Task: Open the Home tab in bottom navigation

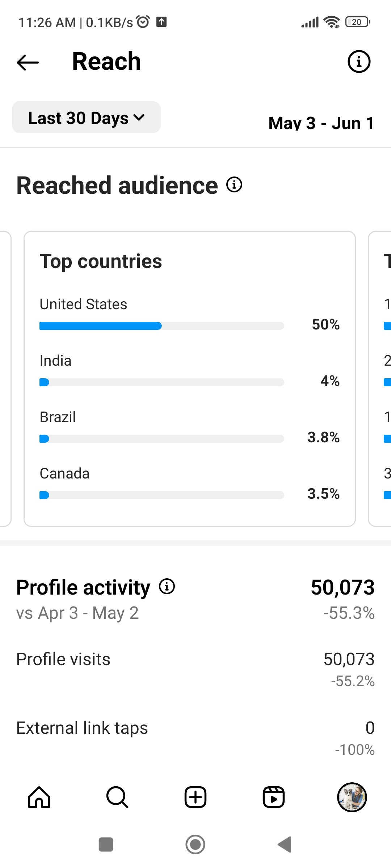Action: pos(39,797)
